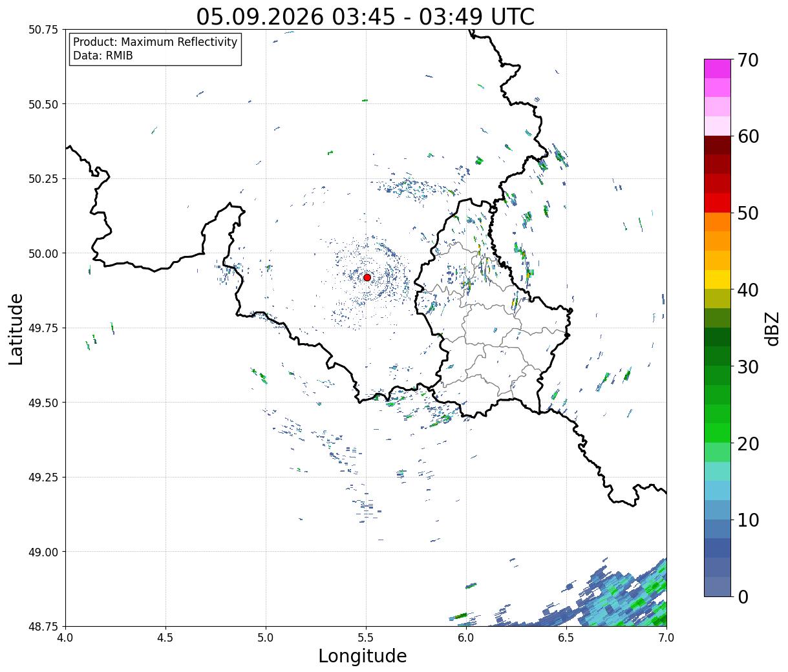Click the Data: RMIB text line
Viewport: 788px width, 672px height.
click(103, 56)
